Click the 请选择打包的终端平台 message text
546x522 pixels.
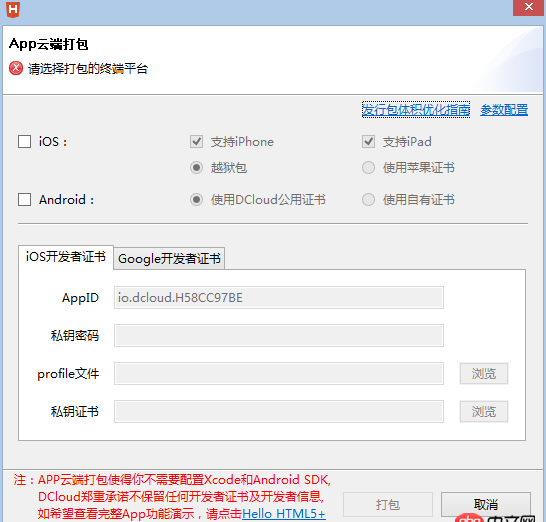(x=88, y=69)
